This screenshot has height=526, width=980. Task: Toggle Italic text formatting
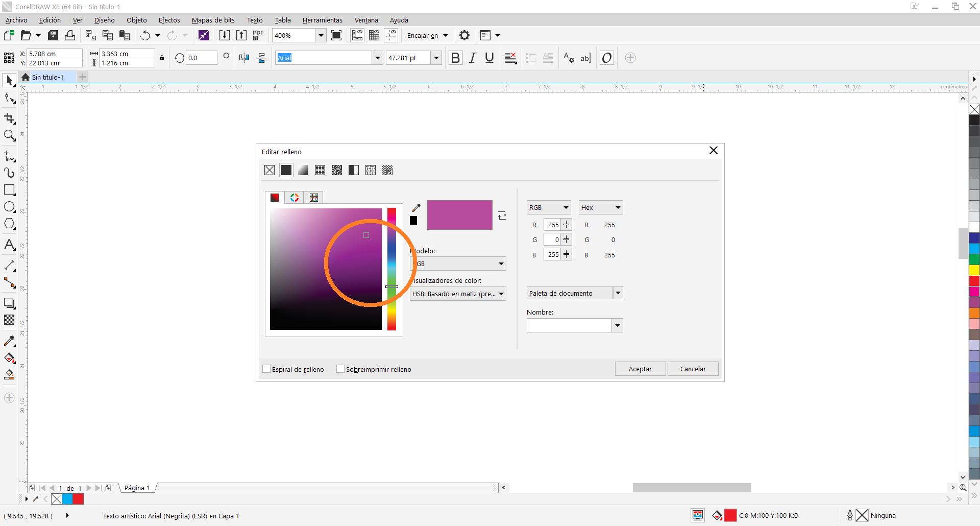pyautogui.click(x=473, y=58)
